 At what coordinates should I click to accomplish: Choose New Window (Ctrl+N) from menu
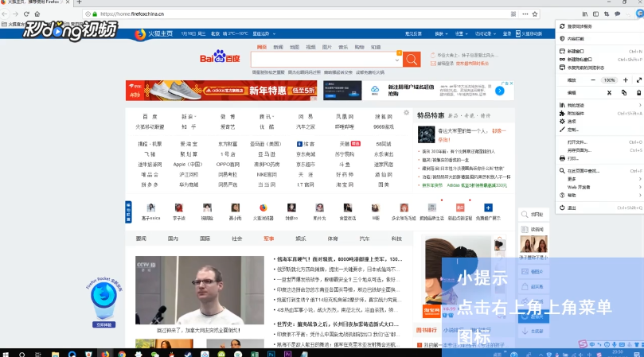click(x=599, y=52)
